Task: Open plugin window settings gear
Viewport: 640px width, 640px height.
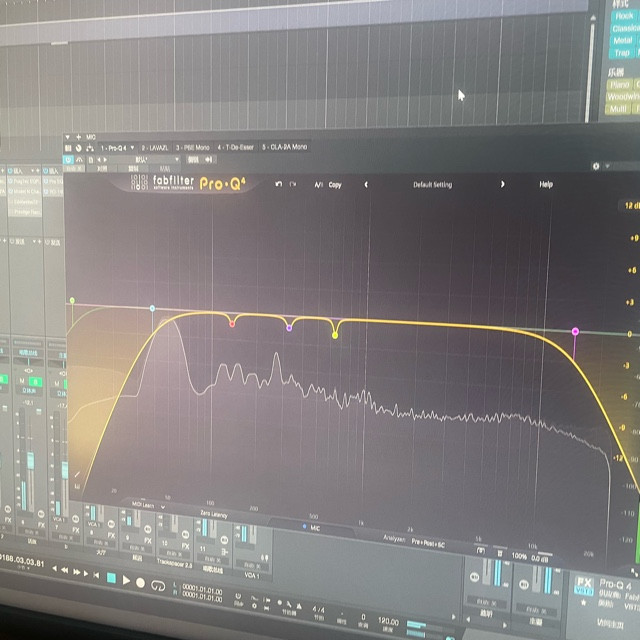Action: [x=596, y=166]
